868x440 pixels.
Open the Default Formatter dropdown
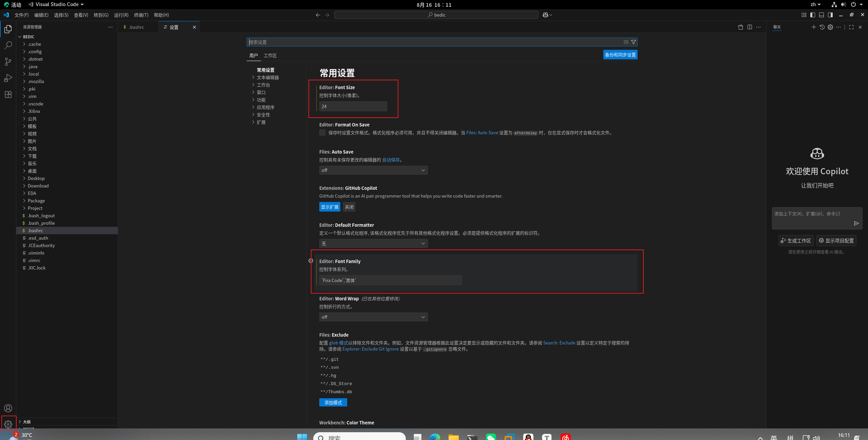pos(373,243)
